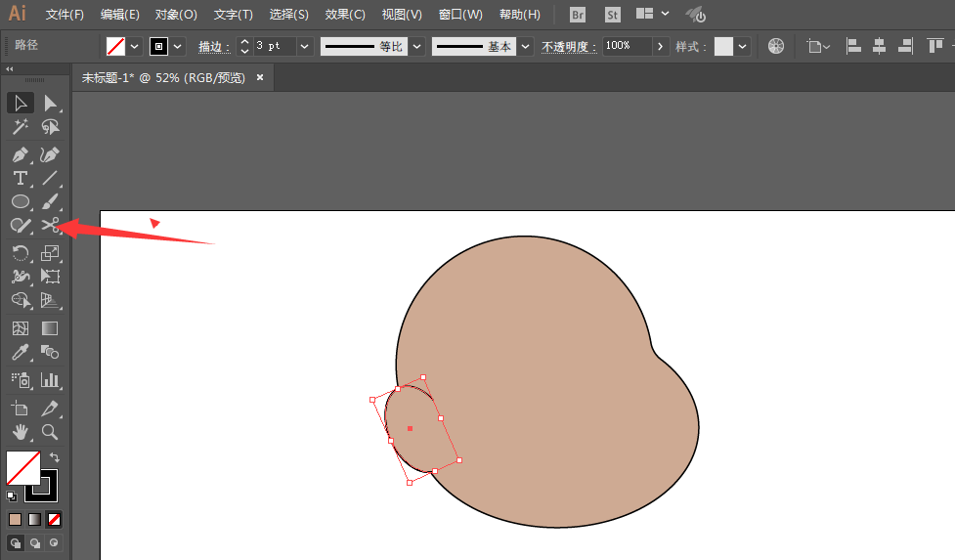The image size is (955, 560).
Task: Open the 等比 variable width profile dropdown
Action: coord(417,46)
